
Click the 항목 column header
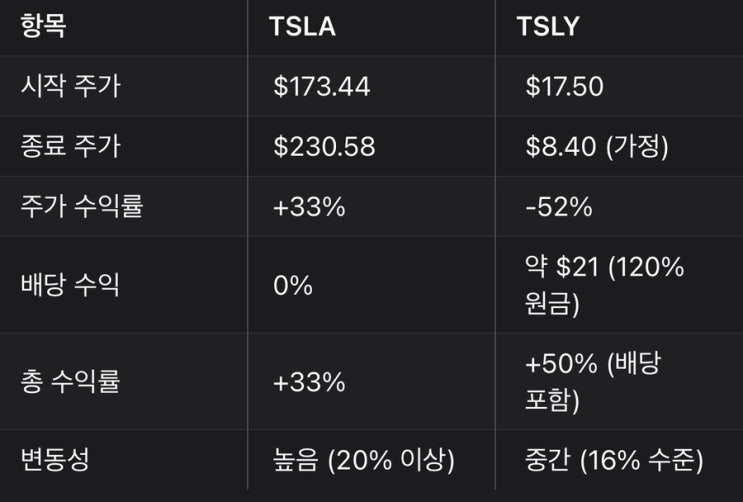43,27
